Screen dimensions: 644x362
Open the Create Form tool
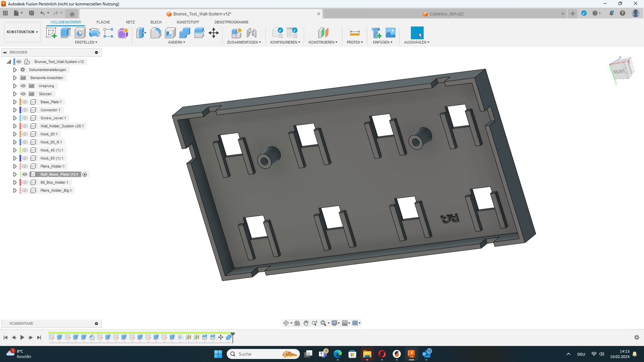click(123, 33)
